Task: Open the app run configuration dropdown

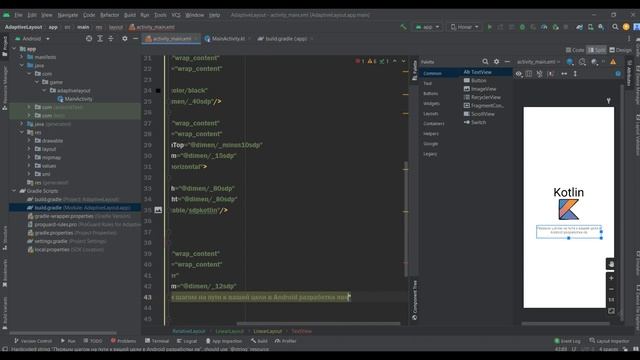Action: [x=427, y=27]
